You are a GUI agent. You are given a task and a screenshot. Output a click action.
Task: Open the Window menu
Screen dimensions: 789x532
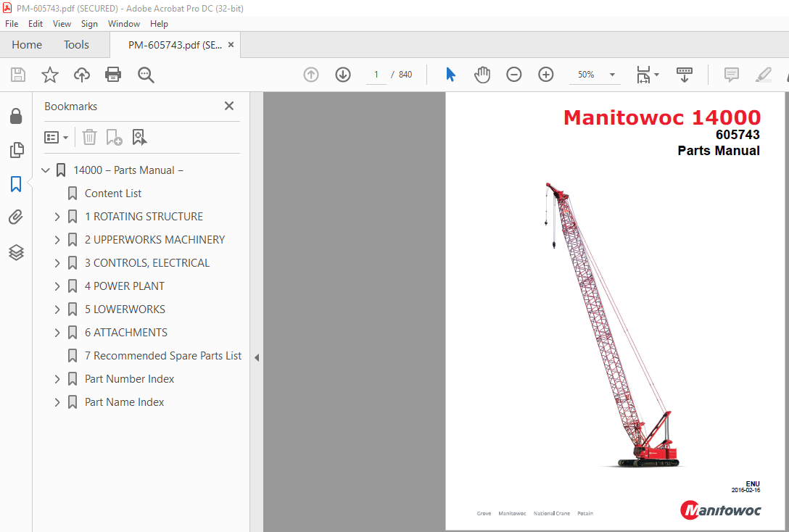[124, 24]
